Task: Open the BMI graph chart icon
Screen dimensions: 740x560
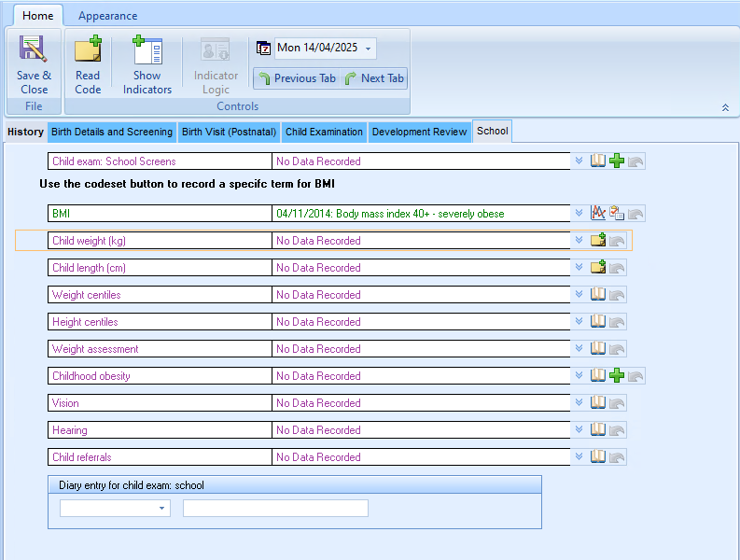Action: click(x=598, y=214)
